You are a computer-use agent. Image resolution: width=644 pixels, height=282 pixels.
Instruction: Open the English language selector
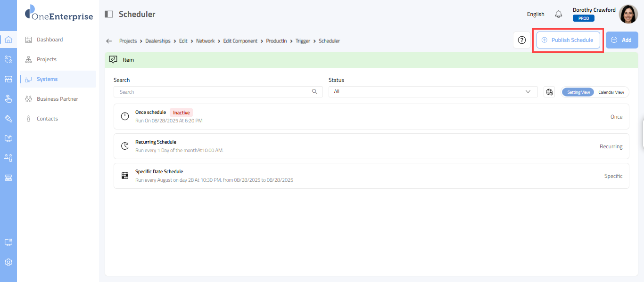tap(536, 14)
